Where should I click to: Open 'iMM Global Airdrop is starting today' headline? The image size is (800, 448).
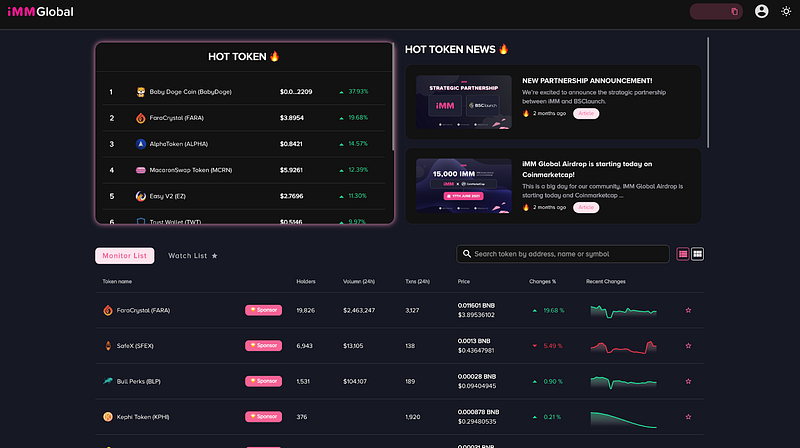[587, 169]
